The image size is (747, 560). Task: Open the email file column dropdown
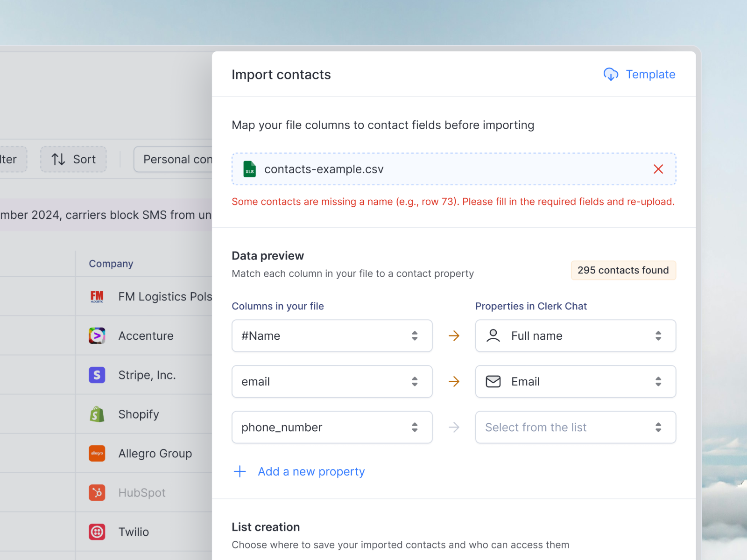[x=332, y=381]
